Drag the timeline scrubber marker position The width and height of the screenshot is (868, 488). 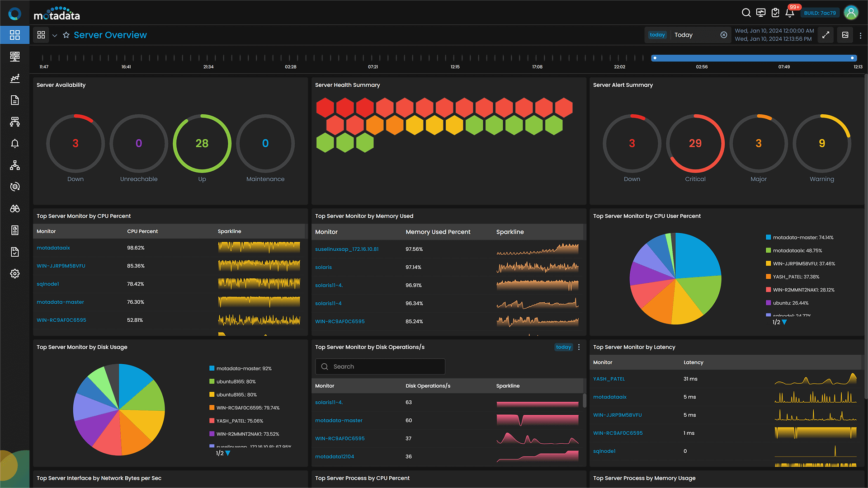coord(655,58)
